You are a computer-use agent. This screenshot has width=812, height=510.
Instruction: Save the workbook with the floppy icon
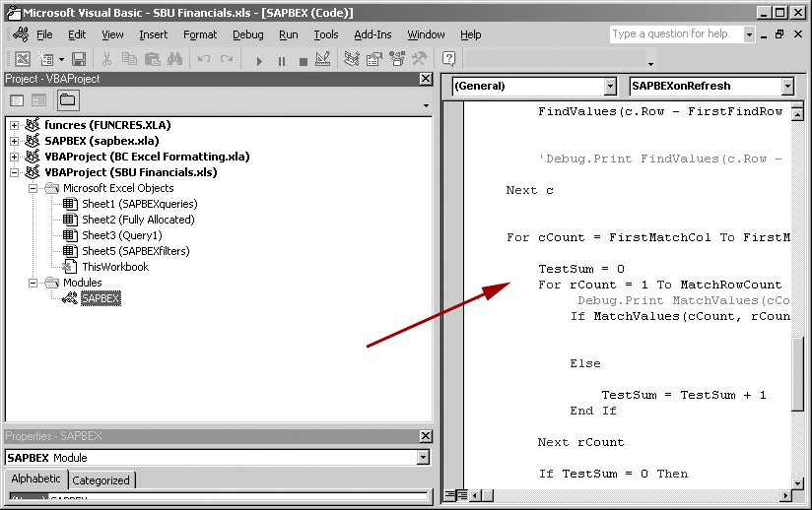click(79, 59)
